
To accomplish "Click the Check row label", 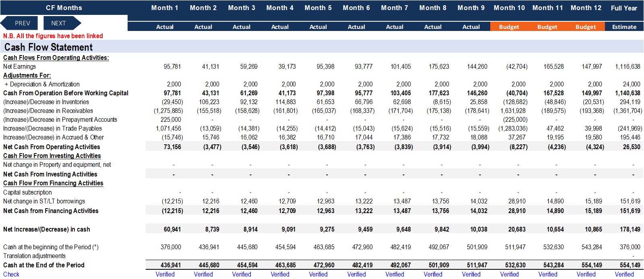I will click(x=11, y=274).
